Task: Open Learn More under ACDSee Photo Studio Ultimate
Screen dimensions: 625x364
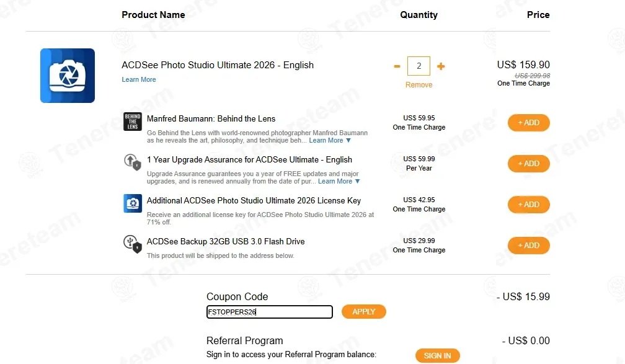Action: click(139, 80)
